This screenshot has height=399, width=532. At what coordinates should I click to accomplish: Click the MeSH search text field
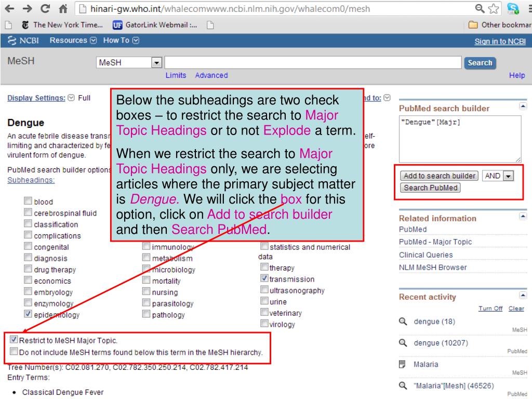tap(313, 62)
